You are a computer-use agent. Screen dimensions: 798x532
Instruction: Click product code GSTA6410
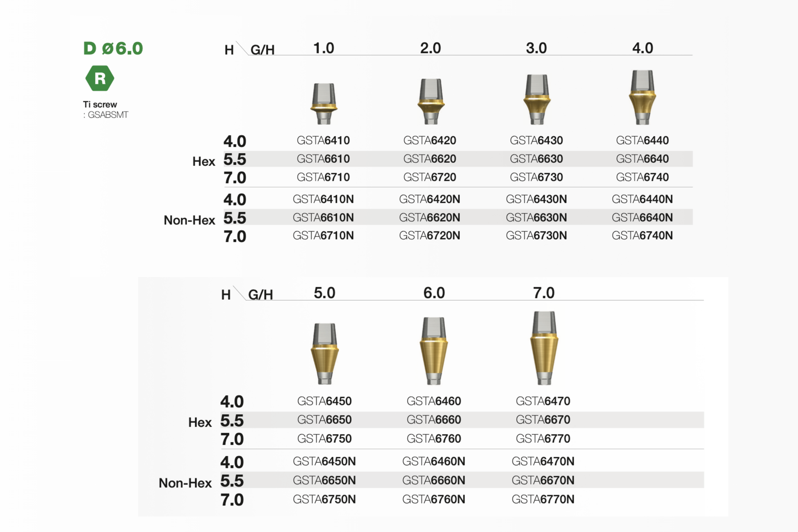pos(323,140)
